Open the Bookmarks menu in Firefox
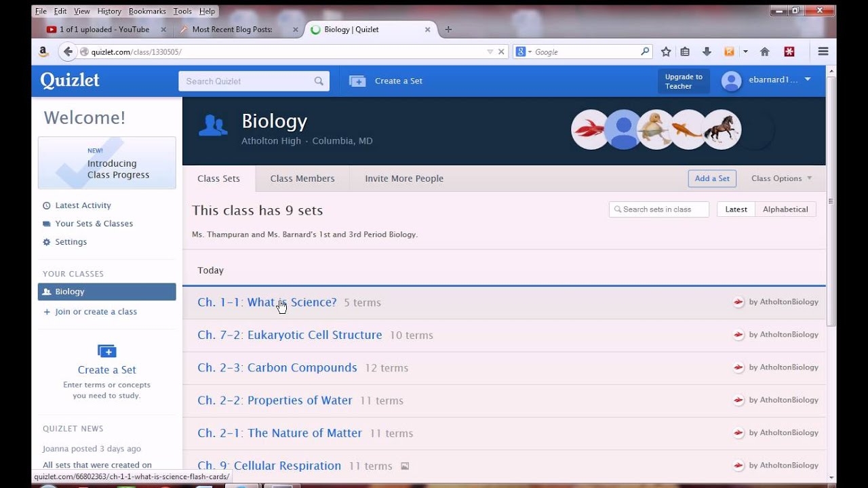Screen dimensions: 868x488 coord(146,11)
